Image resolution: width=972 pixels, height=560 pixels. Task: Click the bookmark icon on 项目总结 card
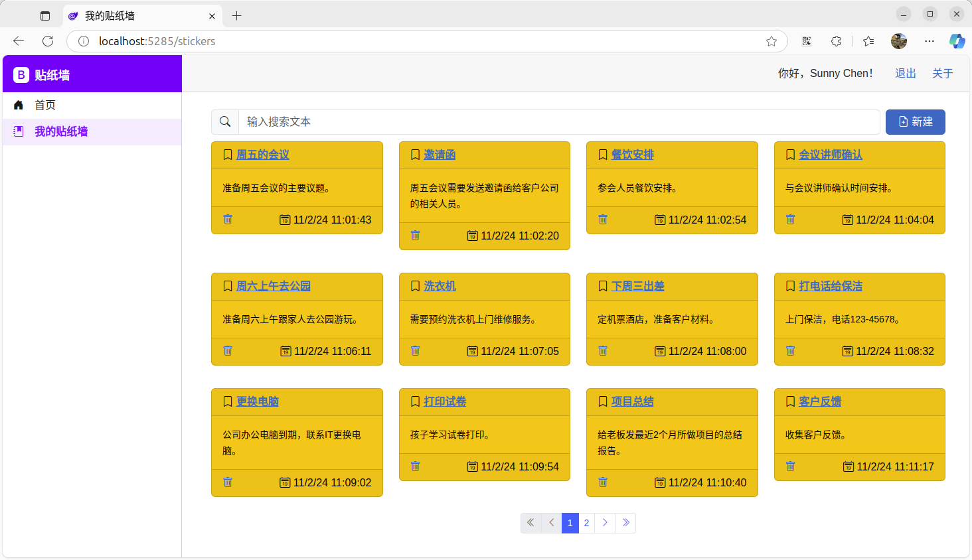pyautogui.click(x=602, y=401)
